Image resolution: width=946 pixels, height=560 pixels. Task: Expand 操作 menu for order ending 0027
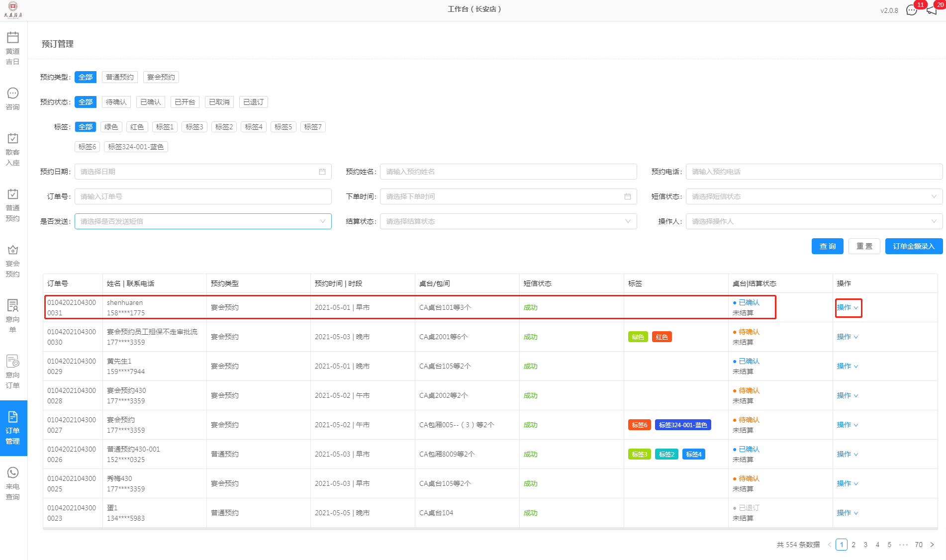pyautogui.click(x=848, y=425)
